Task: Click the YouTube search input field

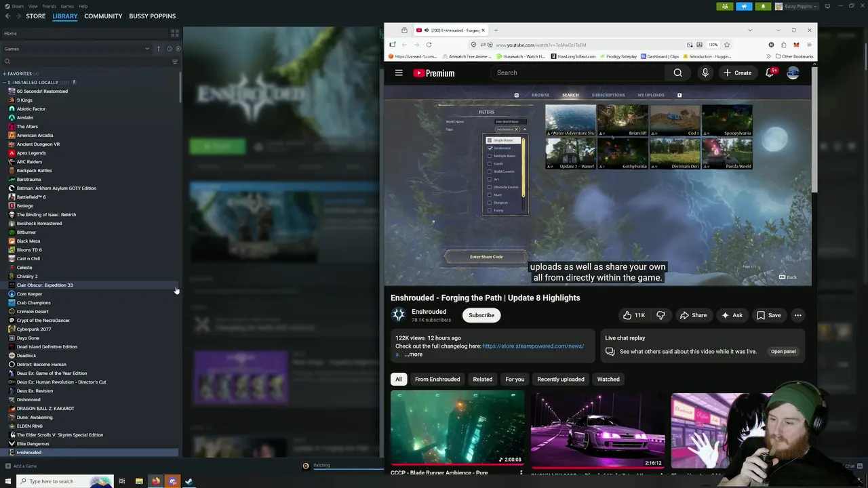Action: [x=578, y=73]
